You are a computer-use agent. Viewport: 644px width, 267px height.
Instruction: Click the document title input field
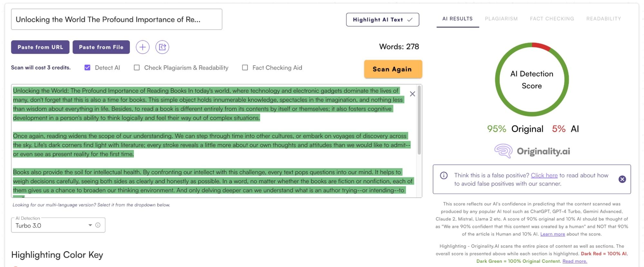pos(117,20)
